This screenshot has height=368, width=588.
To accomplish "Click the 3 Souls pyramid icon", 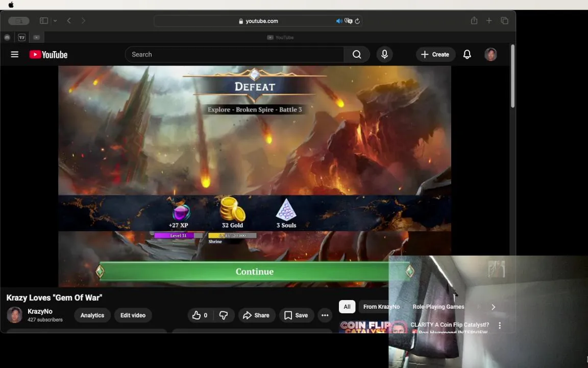I will pyautogui.click(x=286, y=210).
